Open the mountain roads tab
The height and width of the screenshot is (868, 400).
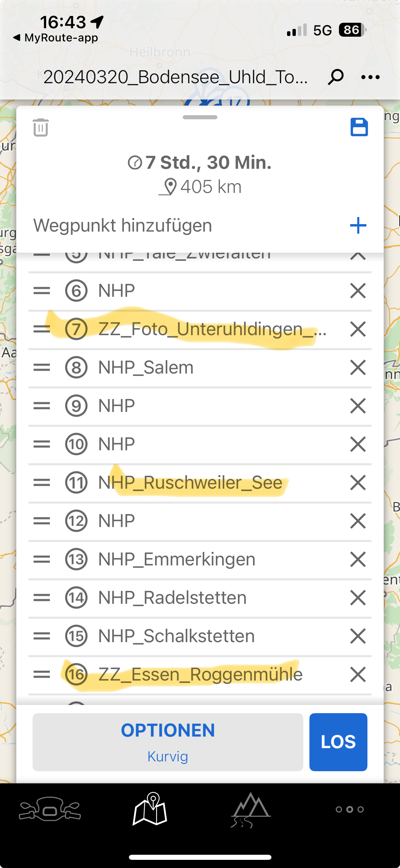click(250, 810)
